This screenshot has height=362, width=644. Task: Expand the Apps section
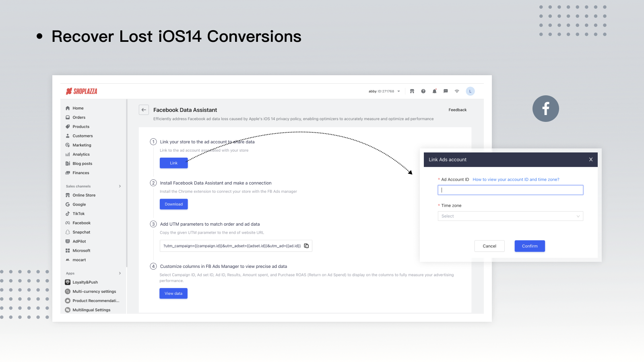(x=120, y=273)
